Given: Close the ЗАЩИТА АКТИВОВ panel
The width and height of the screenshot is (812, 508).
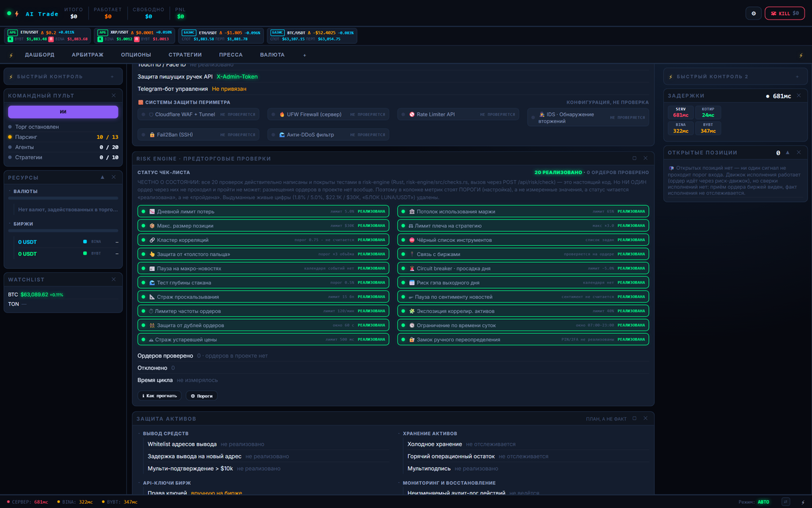Looking at the screenshot, I should (646, 419).
